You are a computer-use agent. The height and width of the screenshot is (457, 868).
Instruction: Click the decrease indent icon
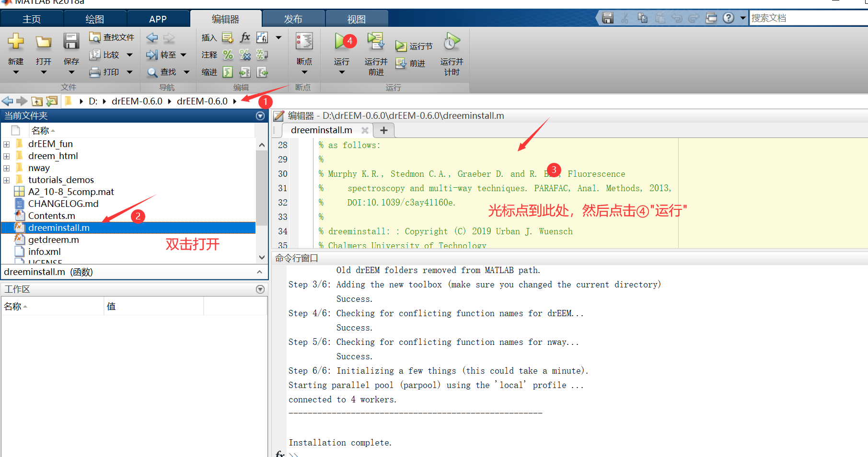[262, 72]
